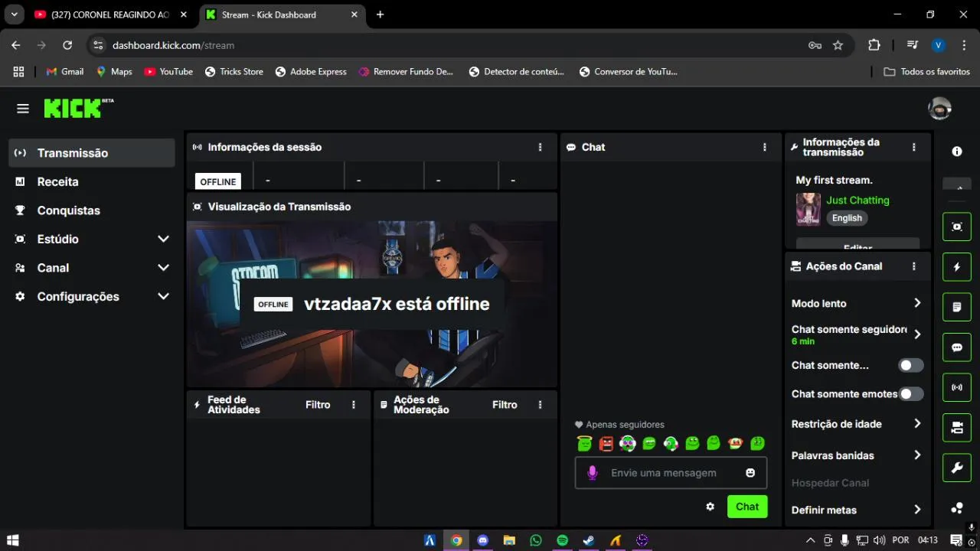
Task: Open Definir metas settings arrow
Action: [x=917, y=510]
